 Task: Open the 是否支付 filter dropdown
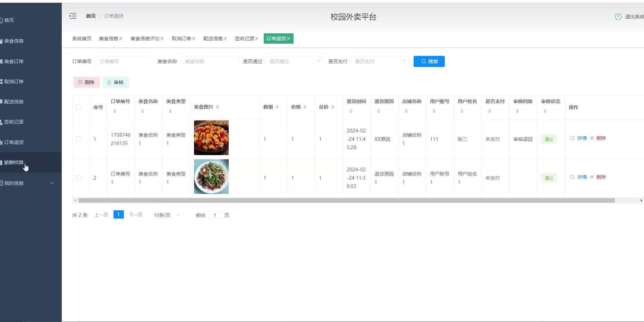(x=380, y=61)
